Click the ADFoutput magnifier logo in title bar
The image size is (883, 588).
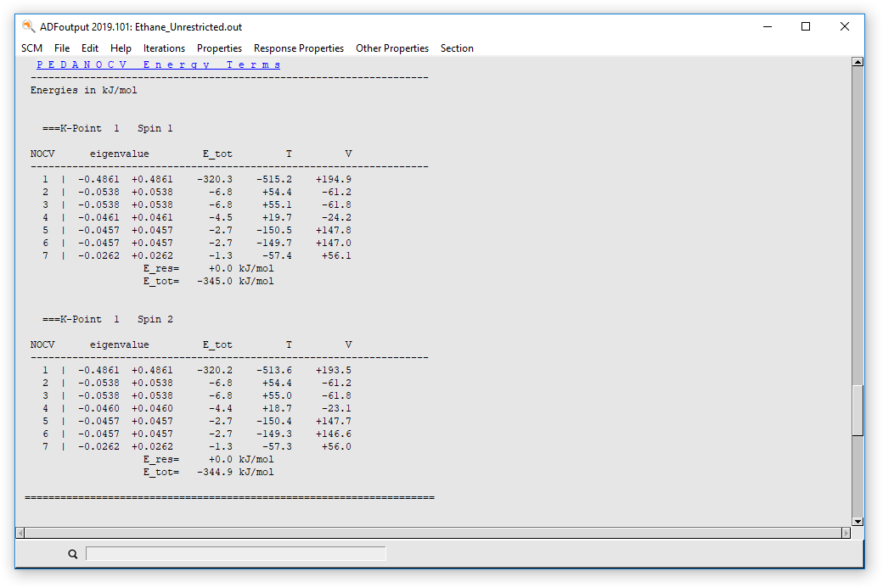coord(26,26)
